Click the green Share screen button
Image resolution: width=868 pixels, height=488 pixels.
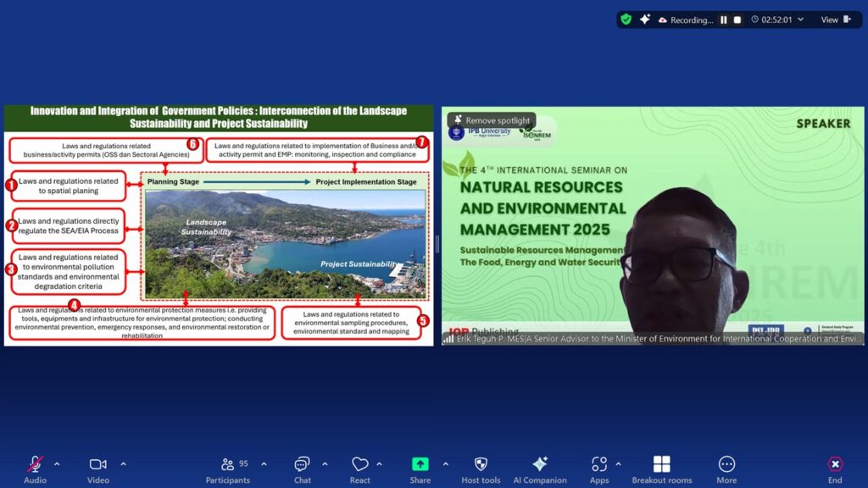[x=420, y=464]
